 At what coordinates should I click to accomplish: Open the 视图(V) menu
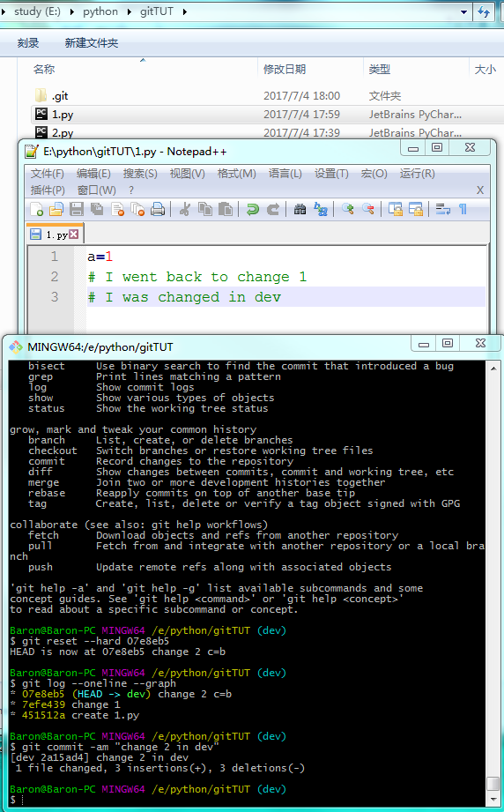tap(188, 174)
